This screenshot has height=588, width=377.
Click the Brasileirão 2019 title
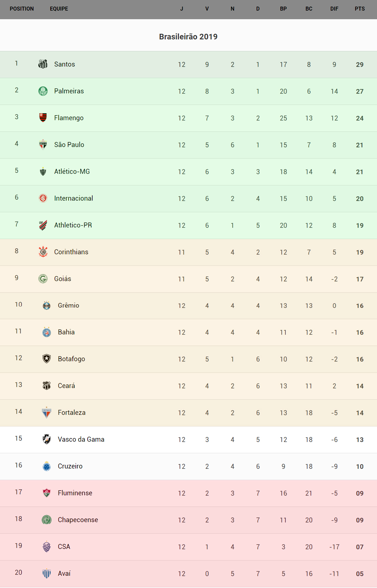[x=188, y=37]
